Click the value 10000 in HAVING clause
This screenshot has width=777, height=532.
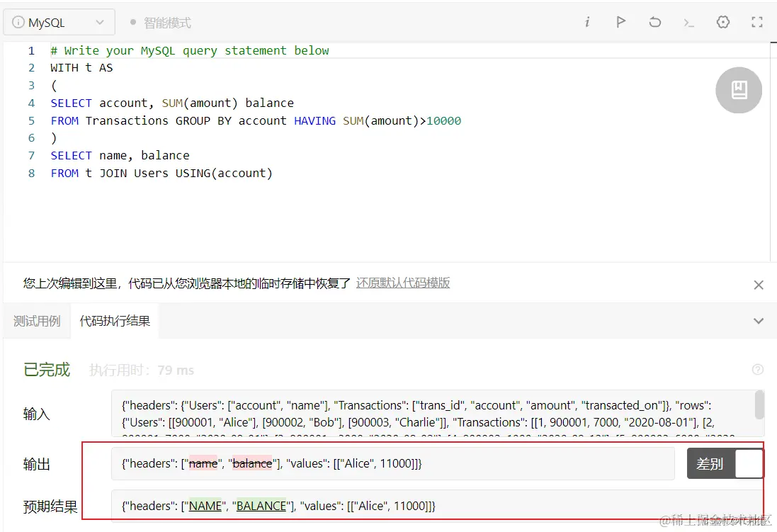[x=444, y=121]
